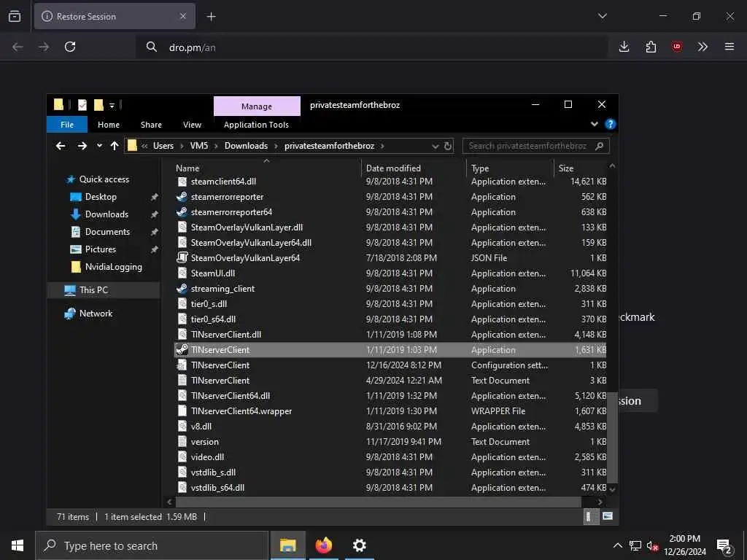This screenshot has width=747, height=560.
Task: Click New Folder icon in Quick Access Toolbar
Action: (98, 105)
